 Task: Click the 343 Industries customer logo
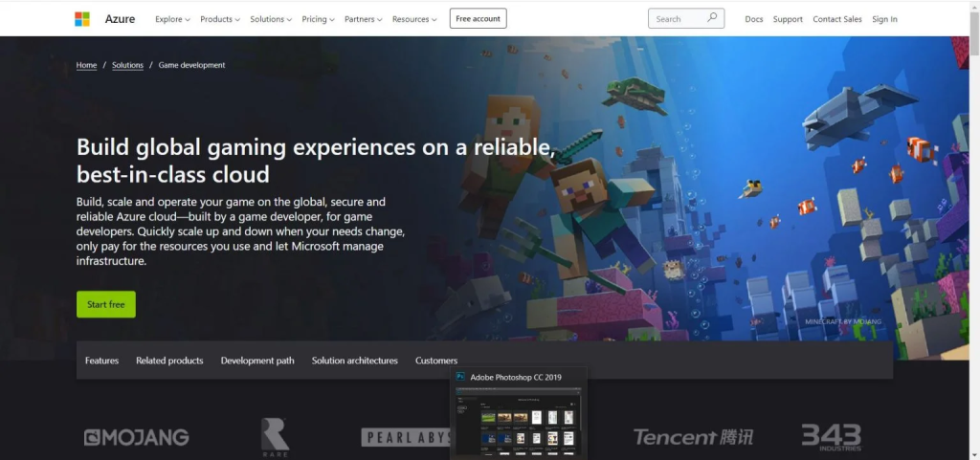[832, 437]
